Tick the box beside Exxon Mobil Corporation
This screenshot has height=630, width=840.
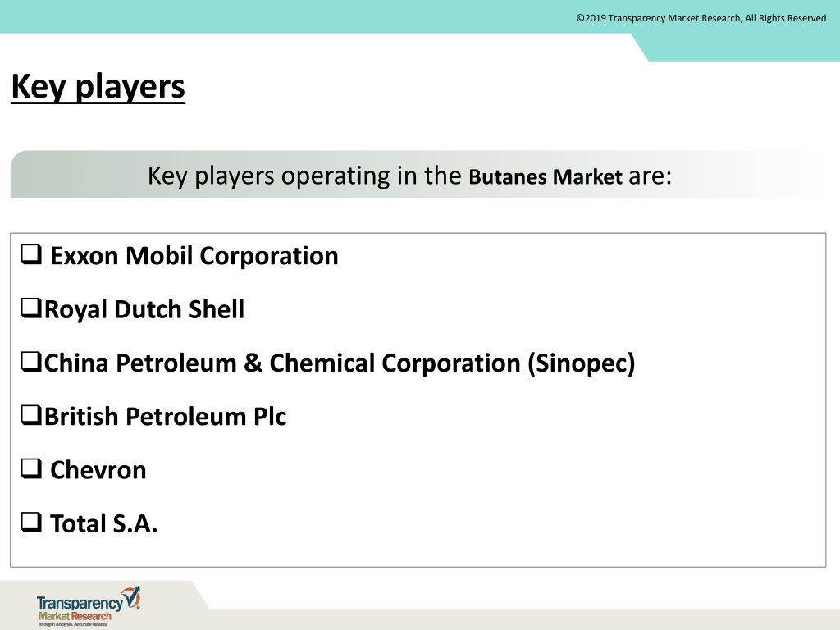[x=31, y=254]
